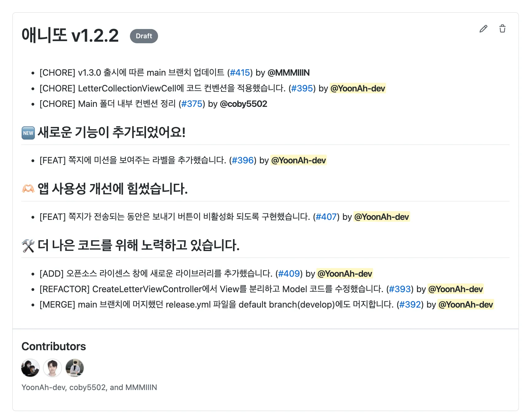Open pull request #396 link
The image size is (529, 420).
(243, 160)
